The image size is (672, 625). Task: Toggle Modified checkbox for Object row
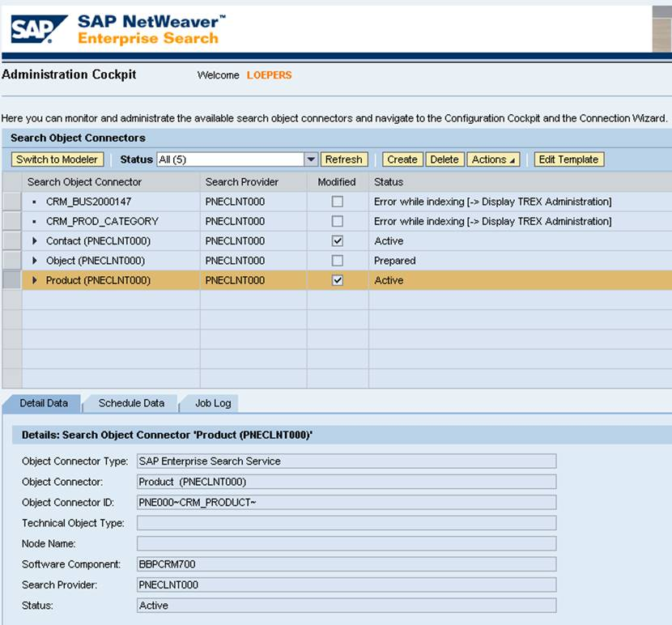click(338, 261)
